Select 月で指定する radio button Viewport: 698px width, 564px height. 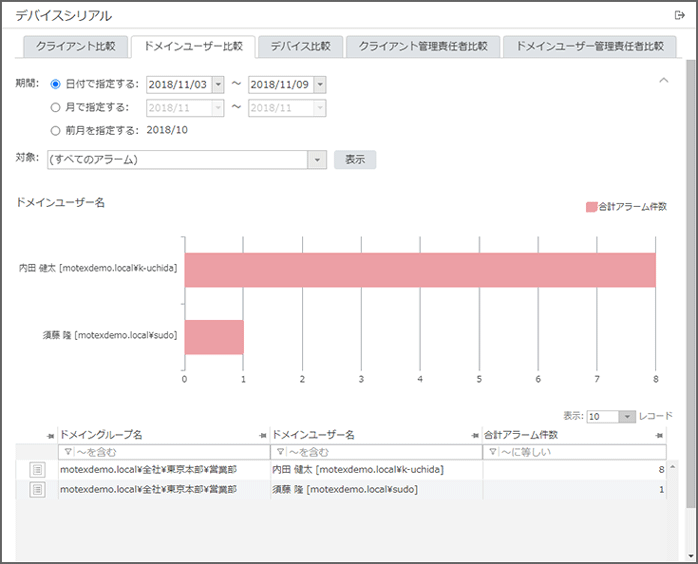point(55,107)
